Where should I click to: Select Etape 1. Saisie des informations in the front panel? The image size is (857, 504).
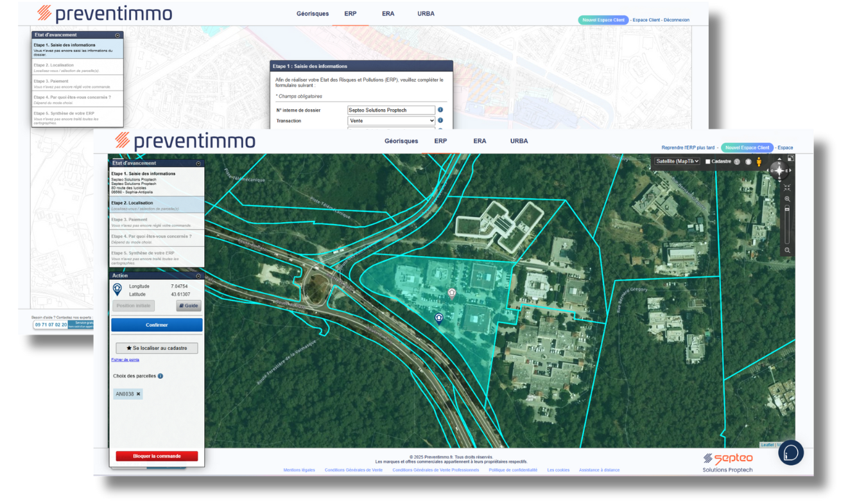(x=157, y=182)
